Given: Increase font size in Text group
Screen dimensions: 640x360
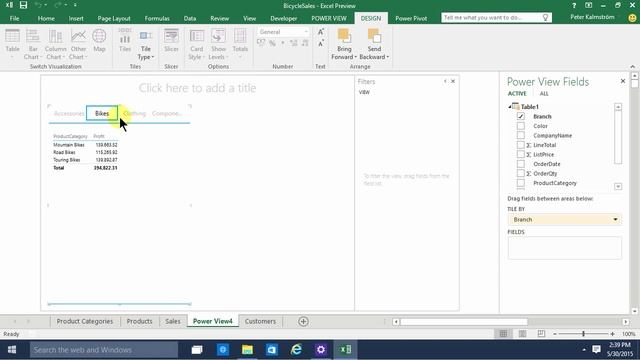Looking at the screenshot, I should pyautogui.click(x=321, y=32).
